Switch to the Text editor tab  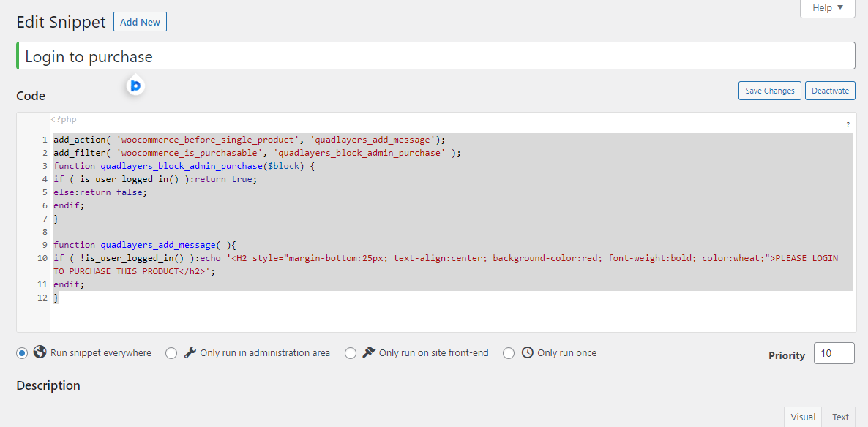tap(840, 417)
